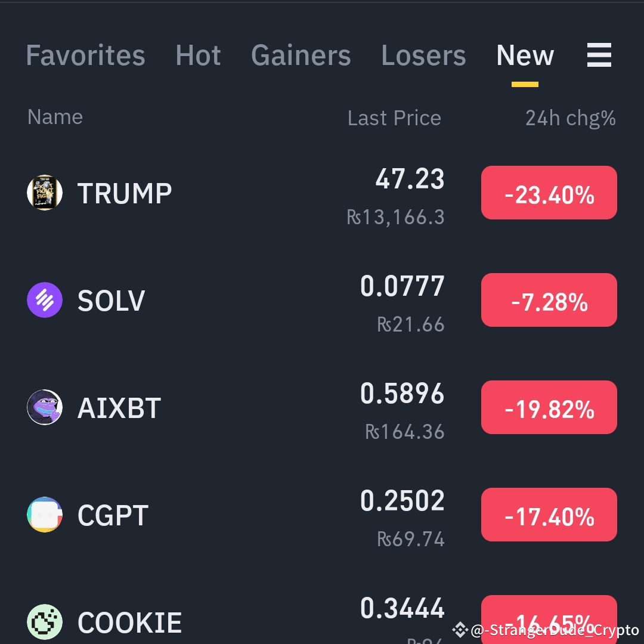Tap the yellow underline indicator under New

[x=524, y=85]
